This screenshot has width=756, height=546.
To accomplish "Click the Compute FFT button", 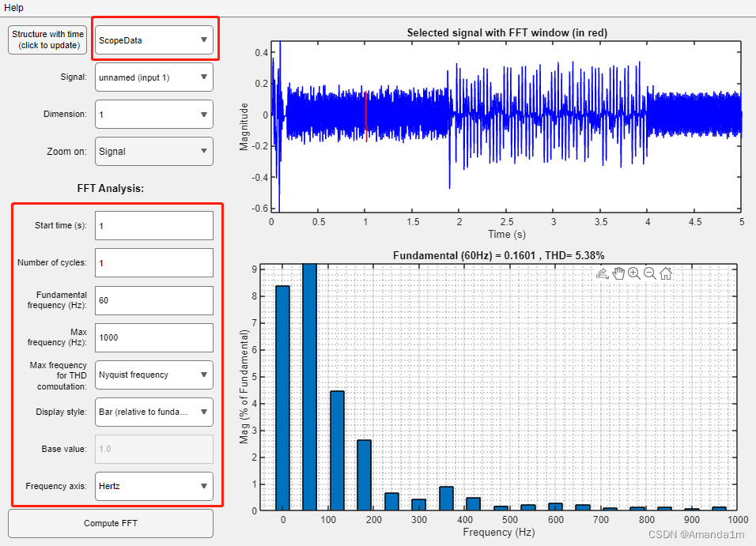I will click(x=111, y=523).
